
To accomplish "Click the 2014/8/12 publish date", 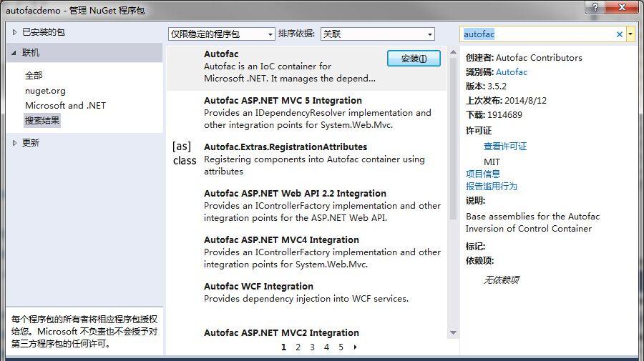I will 525,101.
